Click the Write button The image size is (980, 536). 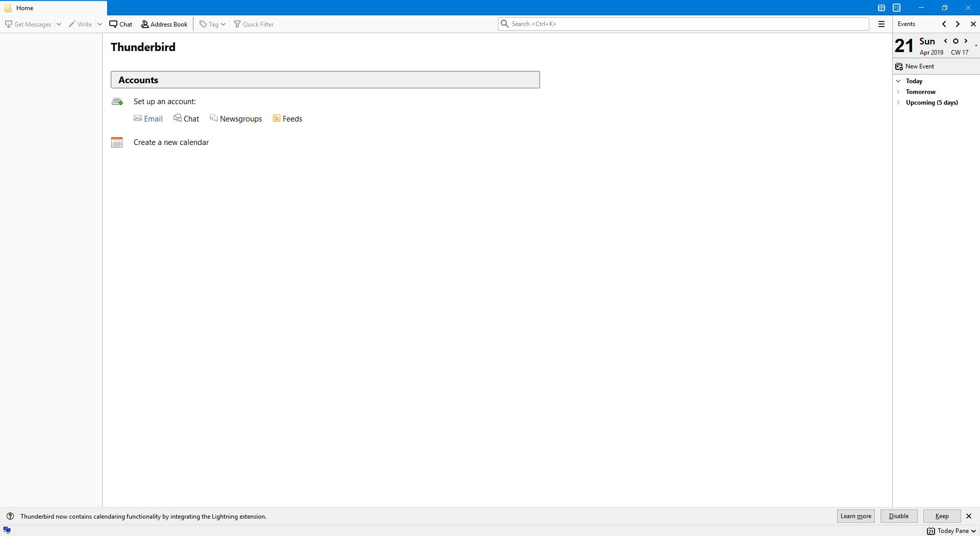[81, 24]
